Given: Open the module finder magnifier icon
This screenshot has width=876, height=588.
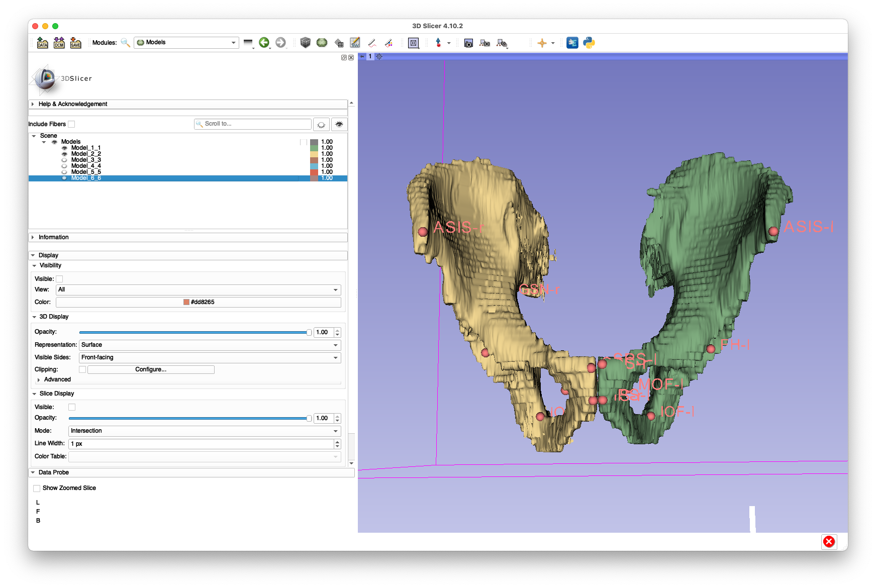Looking at the screenshot, I should (125, 43).
